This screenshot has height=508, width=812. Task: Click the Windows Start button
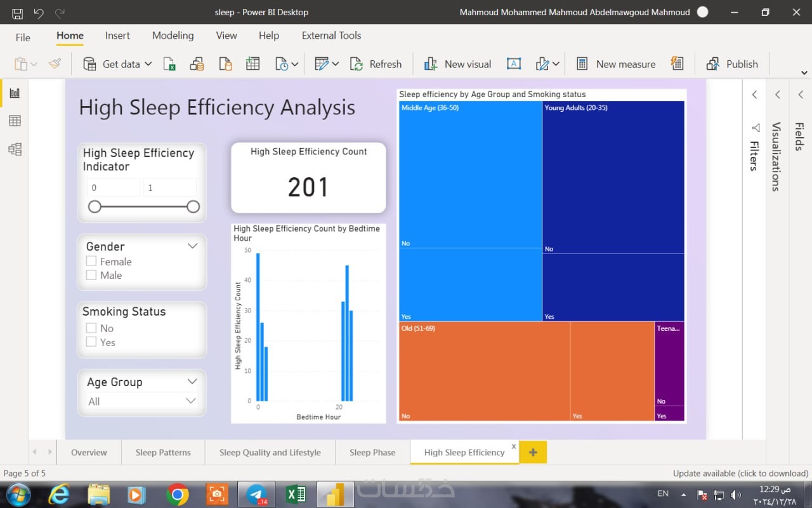(17, 494)
